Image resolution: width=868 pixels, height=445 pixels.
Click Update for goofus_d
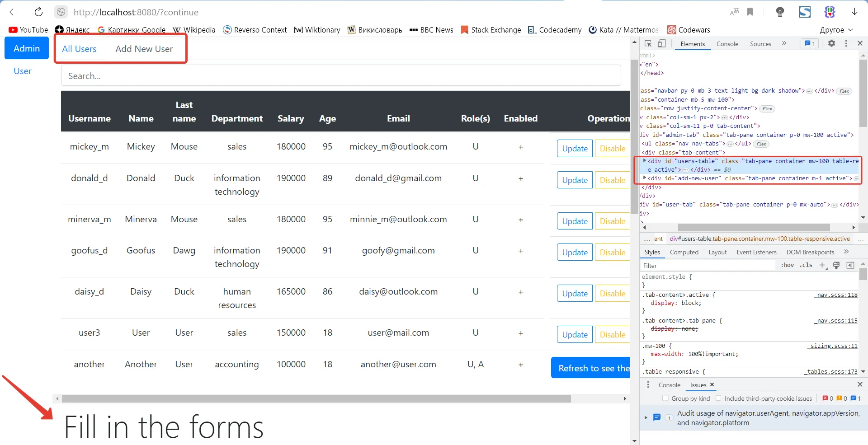tap(575, 253)
